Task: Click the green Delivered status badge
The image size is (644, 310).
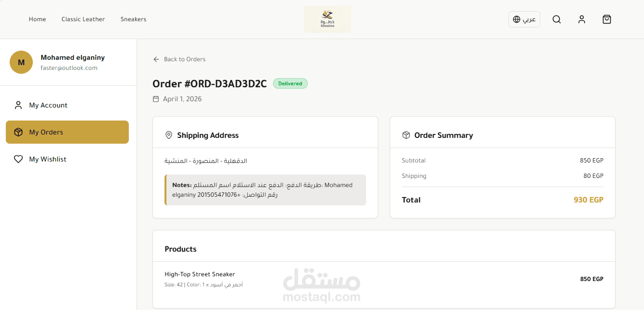Action: point(290,83)
